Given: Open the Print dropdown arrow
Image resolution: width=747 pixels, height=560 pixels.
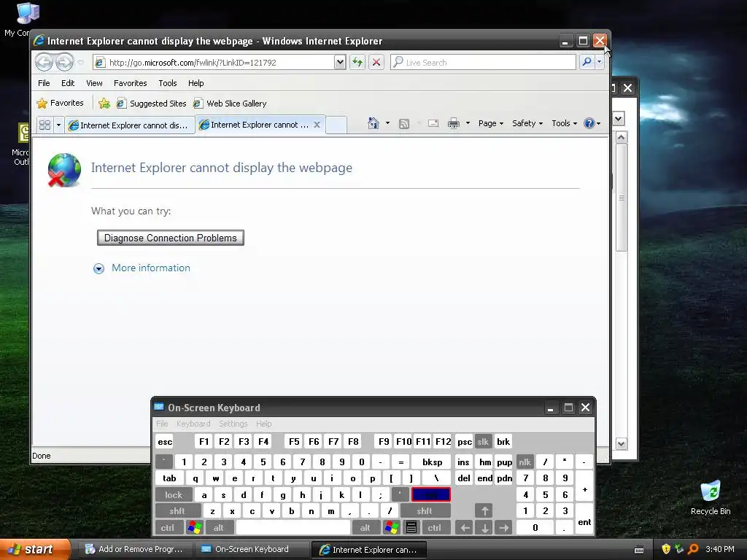Looking at the screenshot, I should (468, 123).
